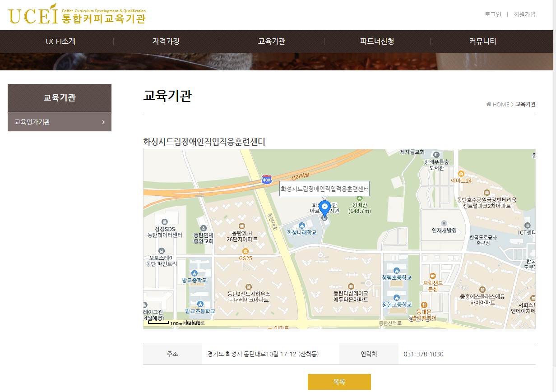The image size is (556, 392).
Task: Open the 자격과정 menu
Action: (x=166, y=42)
